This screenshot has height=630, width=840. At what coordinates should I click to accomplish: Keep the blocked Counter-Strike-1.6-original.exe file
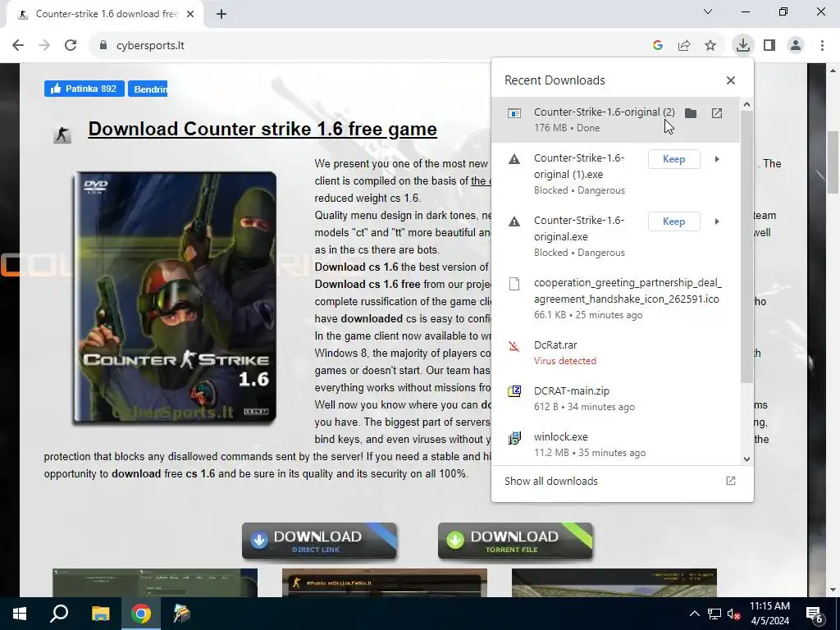tap(674, 221)
